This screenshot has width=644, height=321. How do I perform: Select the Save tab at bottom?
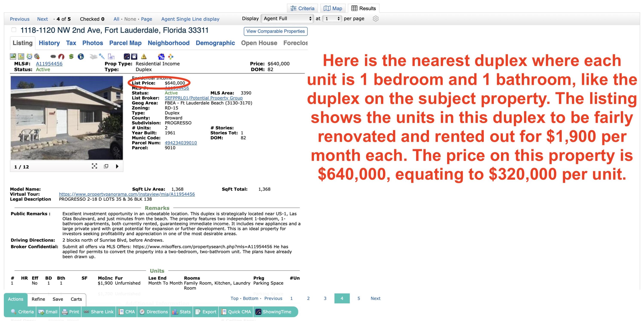(58, 299)
